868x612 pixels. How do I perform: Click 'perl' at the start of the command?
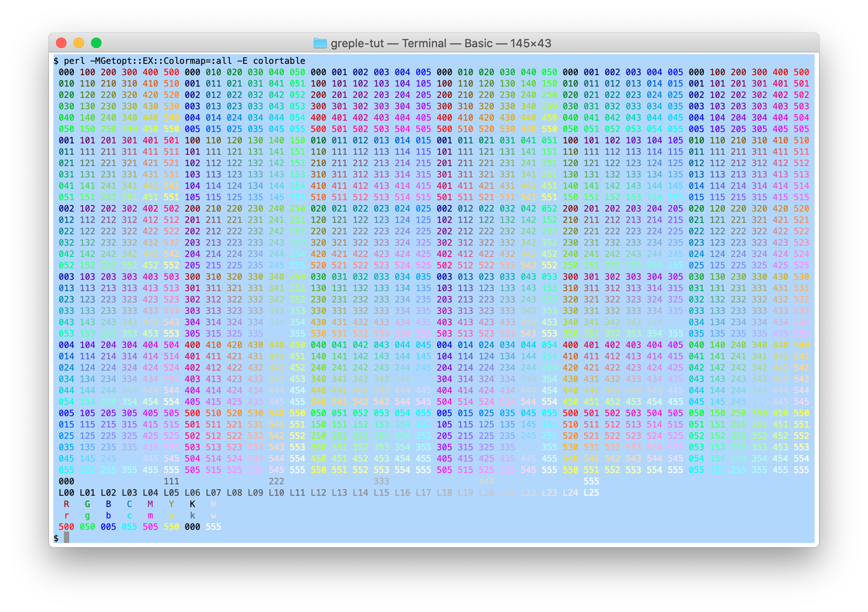click(x=74, y=61)
